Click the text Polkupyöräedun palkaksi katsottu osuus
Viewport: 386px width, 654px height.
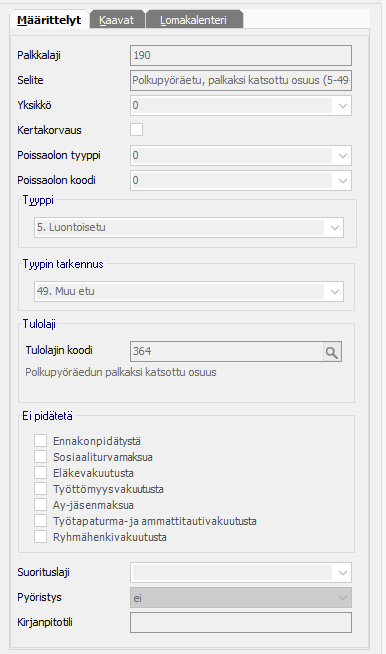(x=121, y=372)
